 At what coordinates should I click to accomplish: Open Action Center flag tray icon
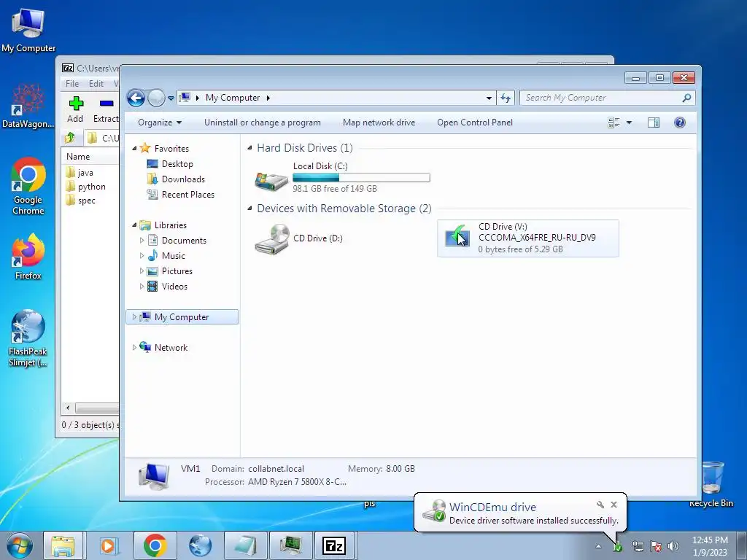point(656,546)
